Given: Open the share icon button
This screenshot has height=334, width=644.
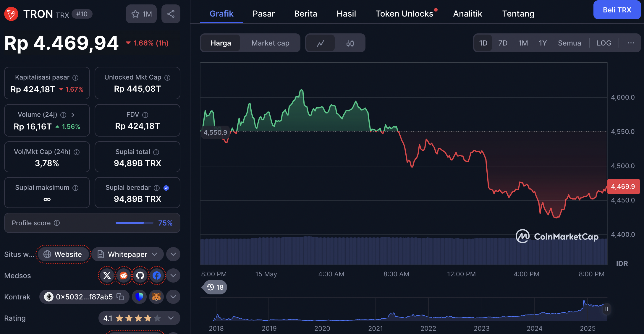Looking at the screenshot, I should [x=171, y=14].
